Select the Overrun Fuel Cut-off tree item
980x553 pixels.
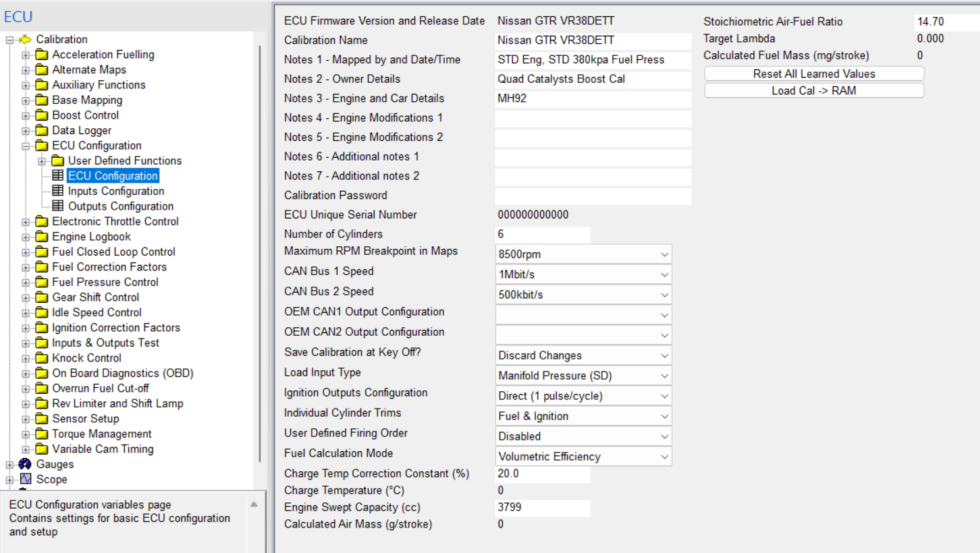tap(101, 388)
